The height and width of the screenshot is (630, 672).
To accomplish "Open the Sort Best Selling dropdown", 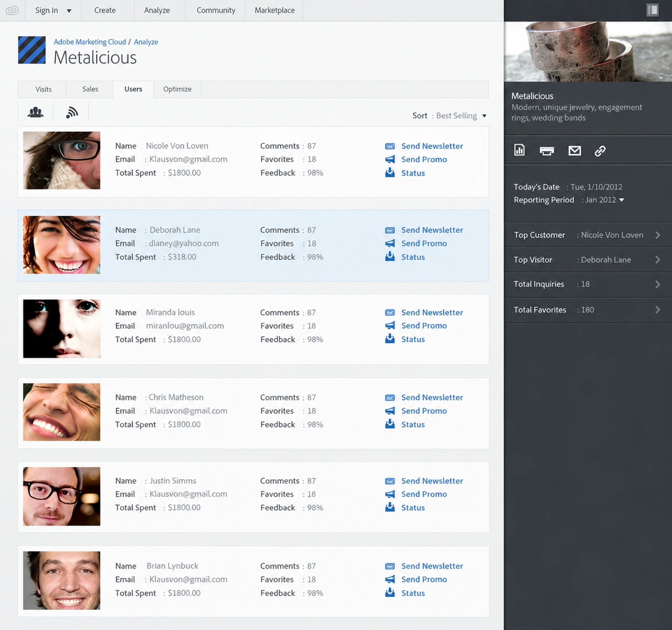I will click(461, 116).
